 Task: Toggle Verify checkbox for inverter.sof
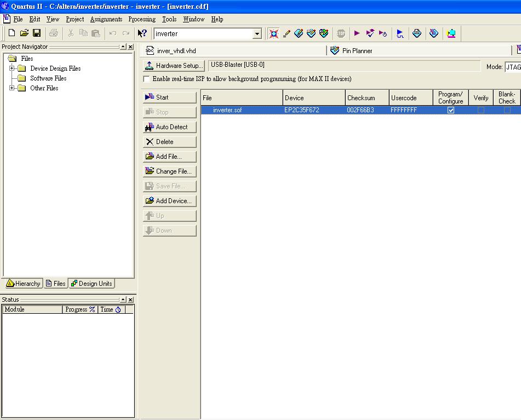[x=481, y=110]
